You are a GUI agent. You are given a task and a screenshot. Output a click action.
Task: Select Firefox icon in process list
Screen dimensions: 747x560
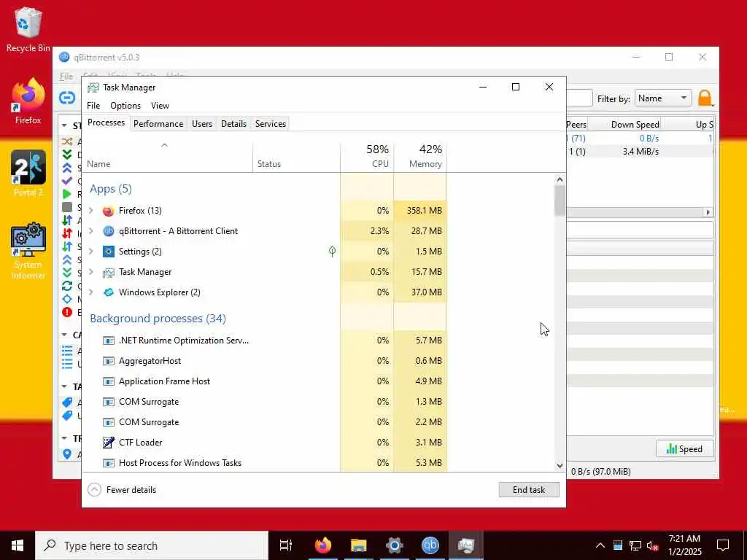109,211
